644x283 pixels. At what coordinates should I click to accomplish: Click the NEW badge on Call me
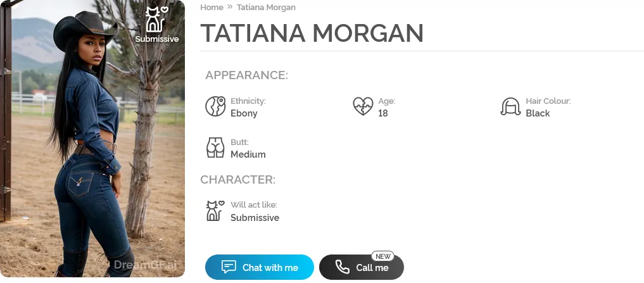[383, 256]
